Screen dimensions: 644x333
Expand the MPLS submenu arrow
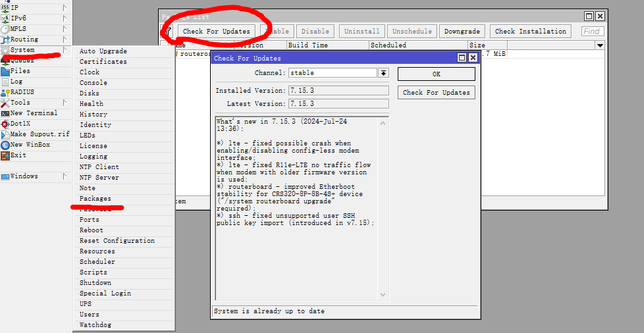pyautogui.click(x=65, y=29)
